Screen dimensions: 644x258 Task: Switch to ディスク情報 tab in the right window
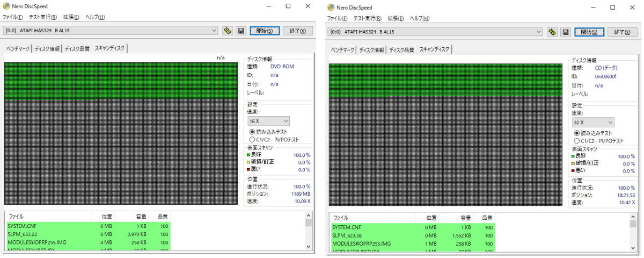tap(371, 50)
